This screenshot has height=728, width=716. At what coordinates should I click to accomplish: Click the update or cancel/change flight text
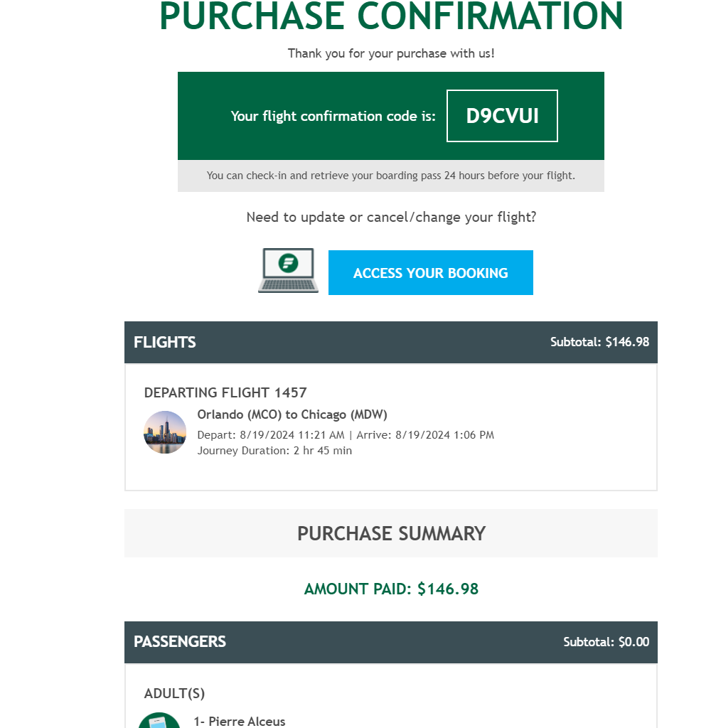(x=391, y=218)
